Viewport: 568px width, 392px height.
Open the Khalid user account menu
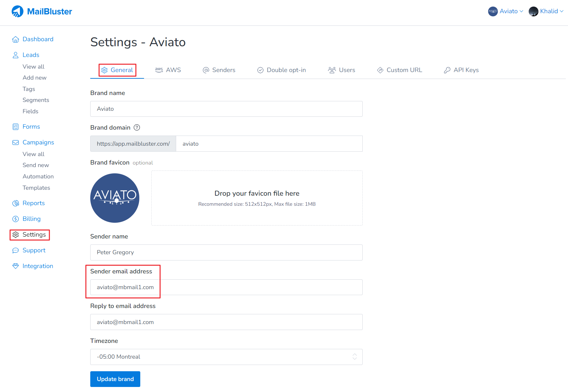click(546, 11)
